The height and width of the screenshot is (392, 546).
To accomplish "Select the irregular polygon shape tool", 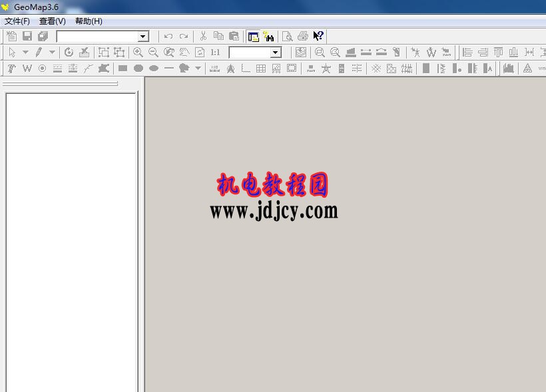I will coord(184,69).
